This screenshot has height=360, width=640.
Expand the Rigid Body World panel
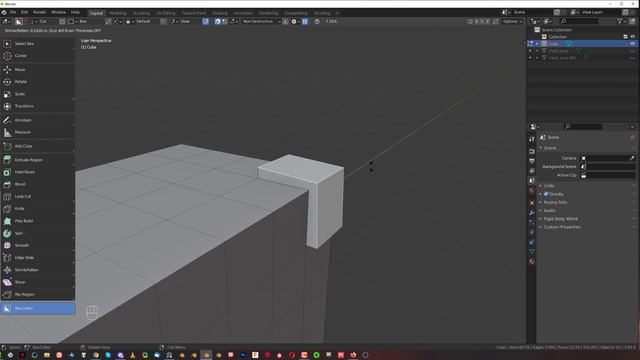560,219
